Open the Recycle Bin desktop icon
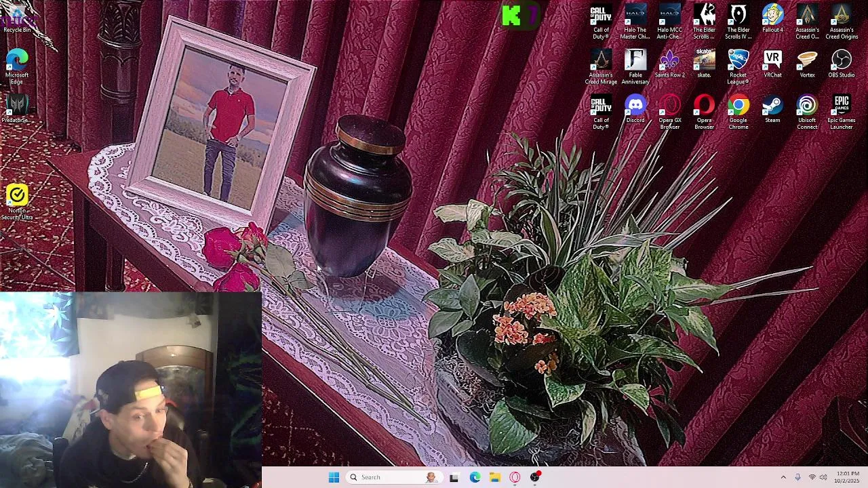Image resolution: width=868 pixels, height=488 pixels. [17, 19]
